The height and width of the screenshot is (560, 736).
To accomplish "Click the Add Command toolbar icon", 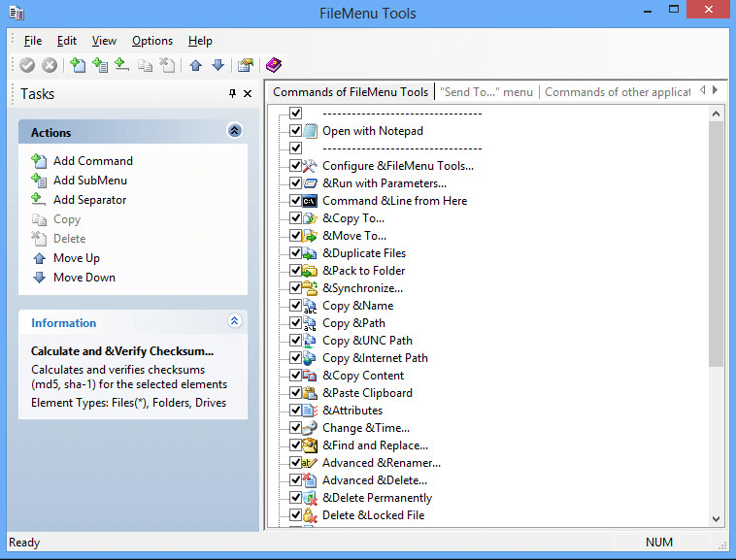I will [78, 65].
